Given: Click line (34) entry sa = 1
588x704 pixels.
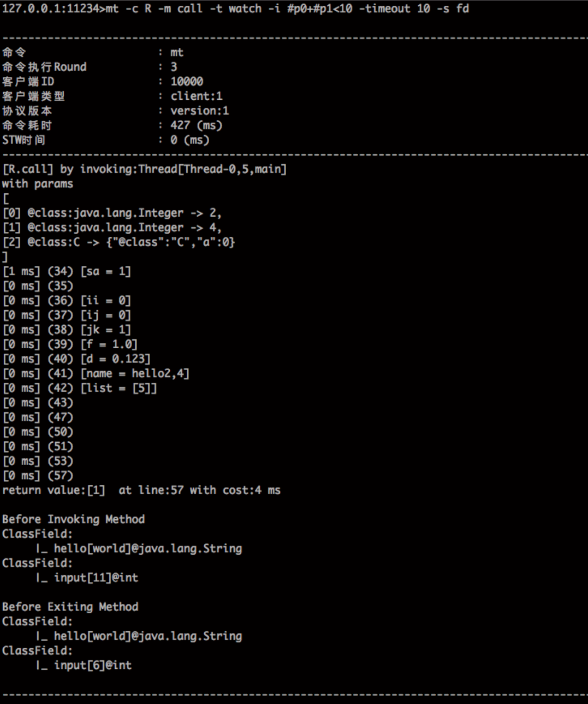Looking at the screenshot, I should point(67,271).
